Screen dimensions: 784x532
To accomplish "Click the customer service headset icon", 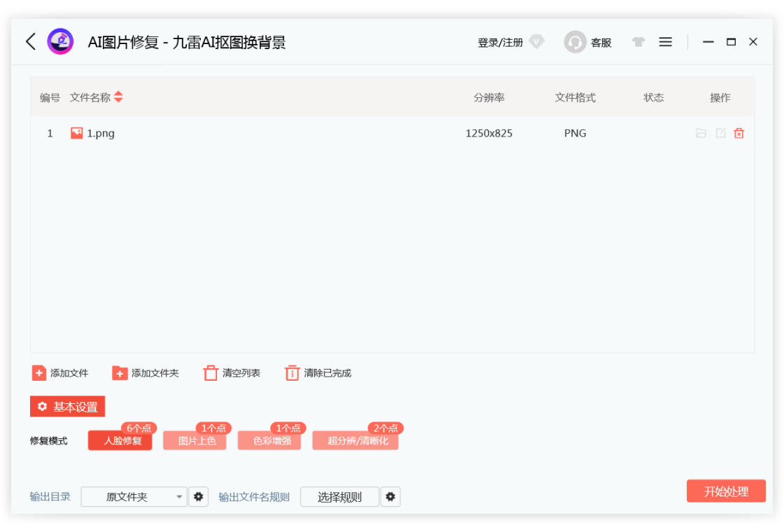I will point(575,42).
